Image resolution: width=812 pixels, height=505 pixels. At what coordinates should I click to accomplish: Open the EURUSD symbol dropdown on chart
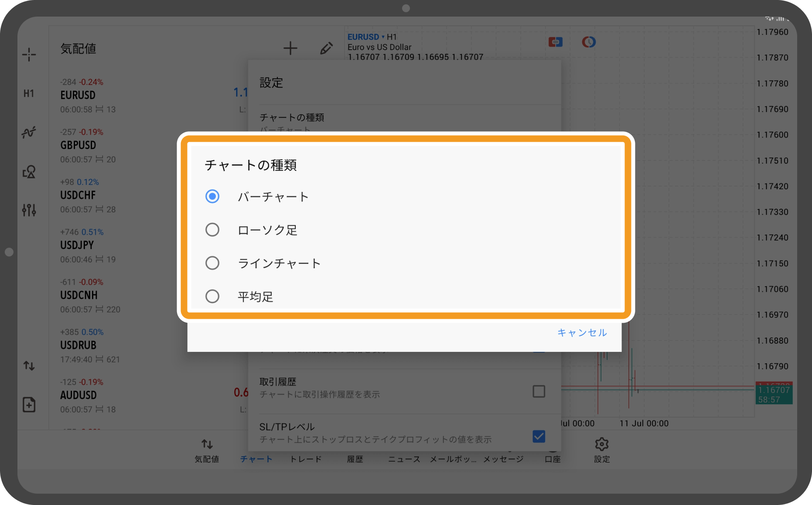click(366, 37)
